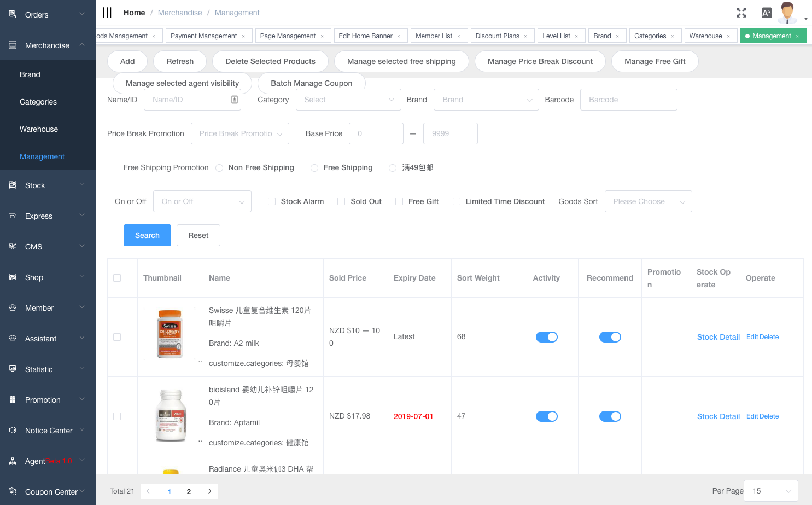
Task: Open the language translation icon
Action: coord(767,13)
